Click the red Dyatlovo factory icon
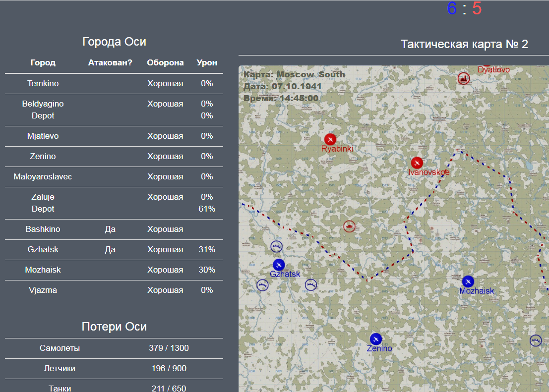Viewport: 549px width, 392px height. click(464, 78)
